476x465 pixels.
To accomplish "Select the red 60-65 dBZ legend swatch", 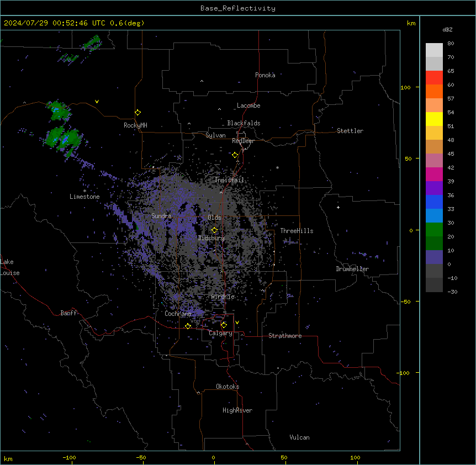I will pos(434,78).
